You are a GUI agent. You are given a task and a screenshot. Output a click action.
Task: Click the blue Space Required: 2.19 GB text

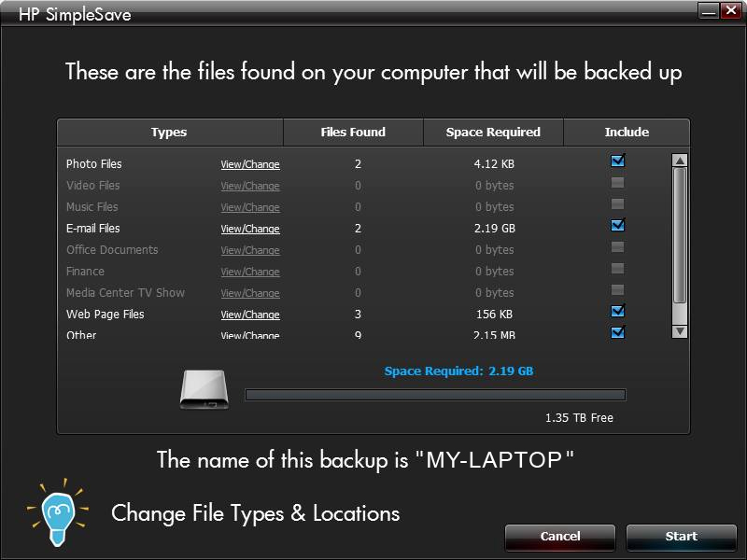[458, 371]
